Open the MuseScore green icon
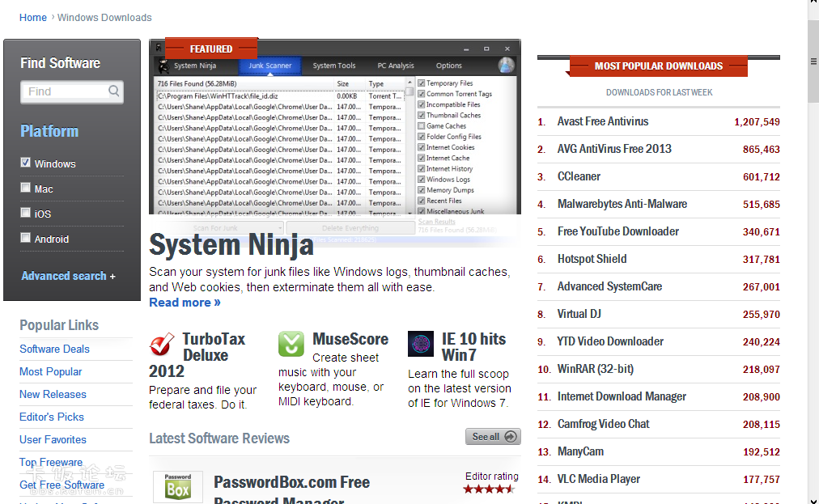Image resolution: width=819 pixels, height=504 pixels. point(291,344)
